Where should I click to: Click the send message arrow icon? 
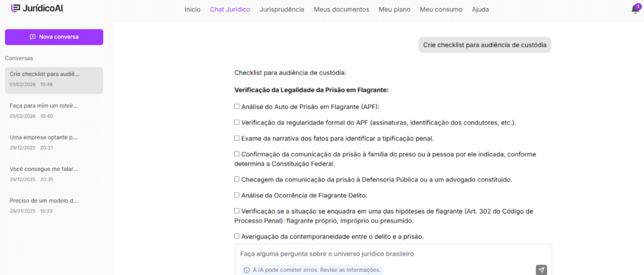(x=541, y=270)
